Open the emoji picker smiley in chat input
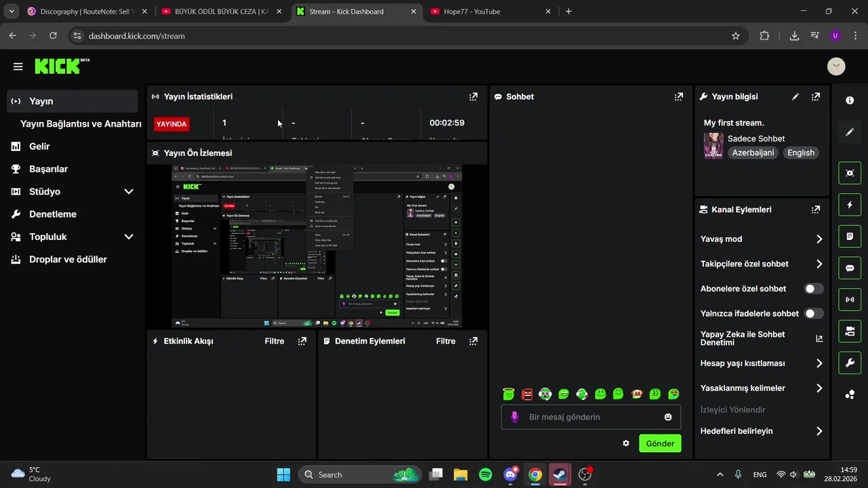The image size is (868, 488). tap(668, 417)
